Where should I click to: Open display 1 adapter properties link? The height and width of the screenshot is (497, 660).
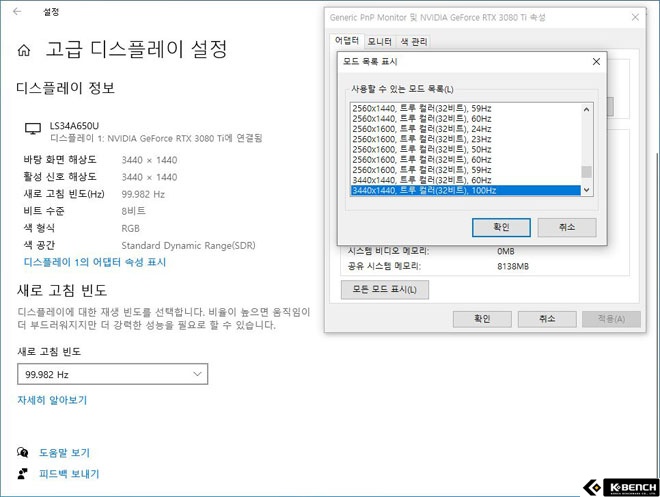coord(95,262)
